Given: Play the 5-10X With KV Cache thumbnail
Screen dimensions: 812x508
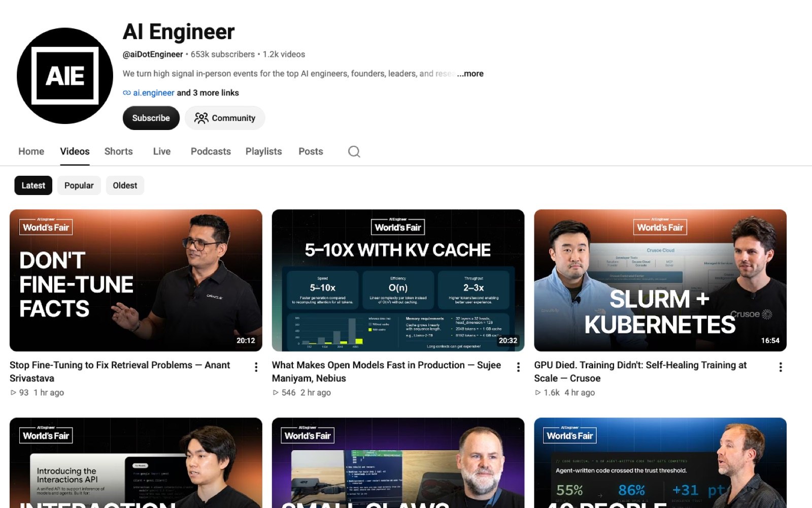Looking at the screenshot, I should pyautogui.click(x=398, y=280).
